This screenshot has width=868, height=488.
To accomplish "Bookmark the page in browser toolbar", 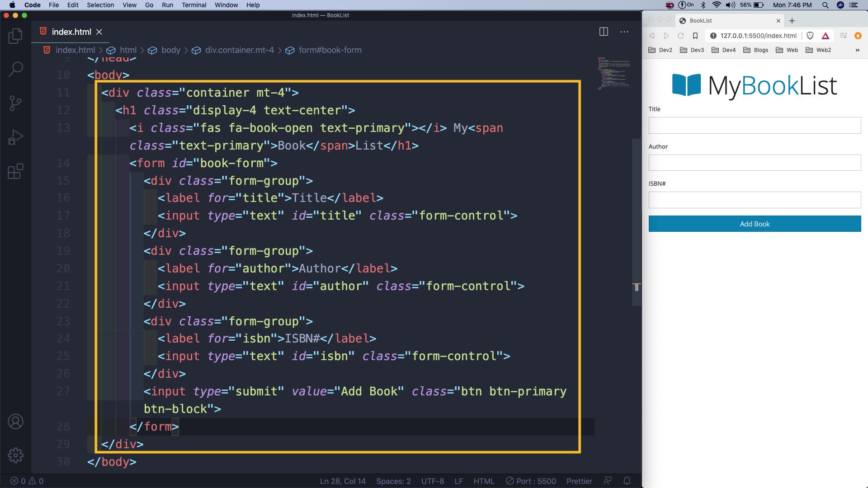I will 695,36.
